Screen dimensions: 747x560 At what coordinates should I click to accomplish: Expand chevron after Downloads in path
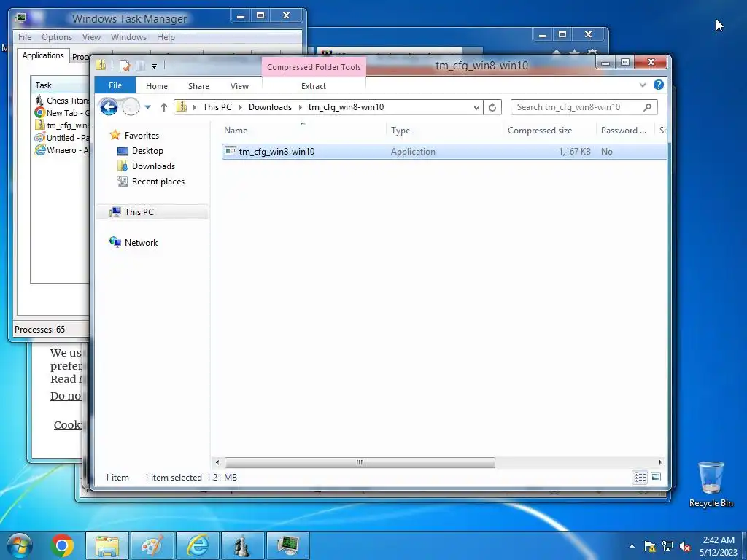[x=300, y=107]
